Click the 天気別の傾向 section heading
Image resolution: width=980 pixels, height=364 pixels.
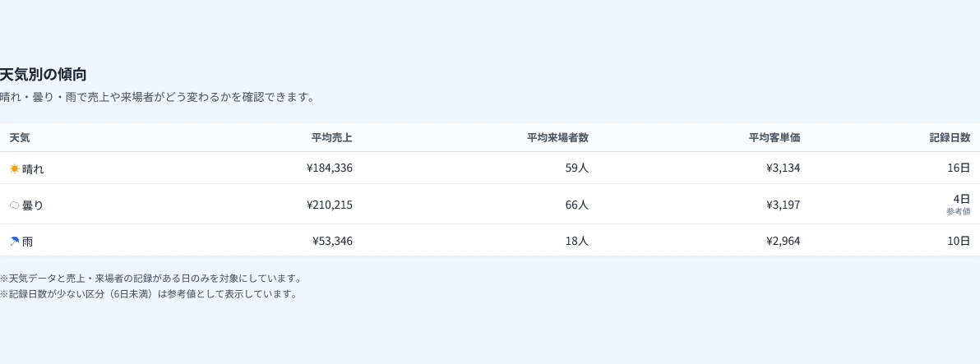click(43, 74)
